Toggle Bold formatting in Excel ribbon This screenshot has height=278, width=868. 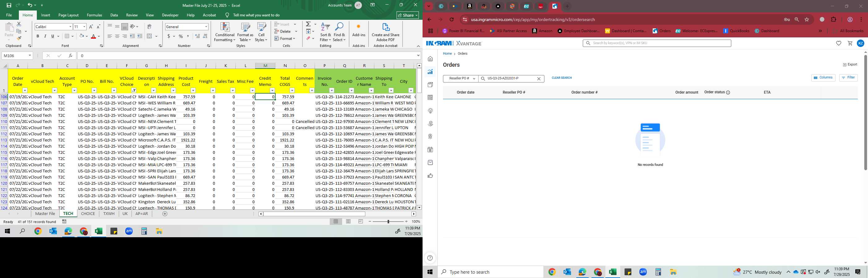(38, 36)
